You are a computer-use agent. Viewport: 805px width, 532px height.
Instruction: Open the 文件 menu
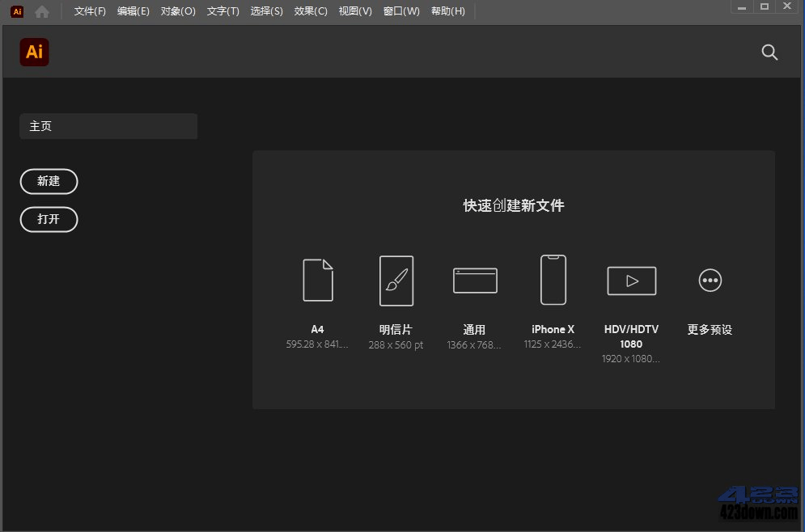click(x=88, y=11)
